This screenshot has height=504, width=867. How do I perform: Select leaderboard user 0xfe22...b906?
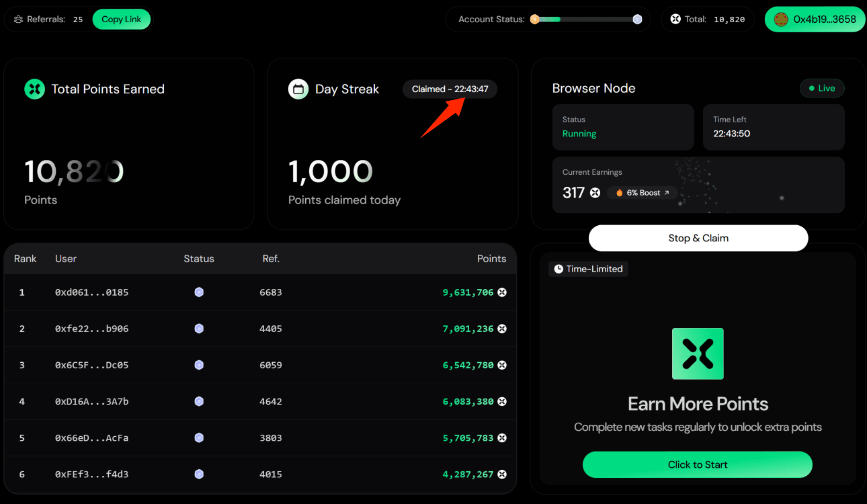pyautogui.click(x=92, y=328)
